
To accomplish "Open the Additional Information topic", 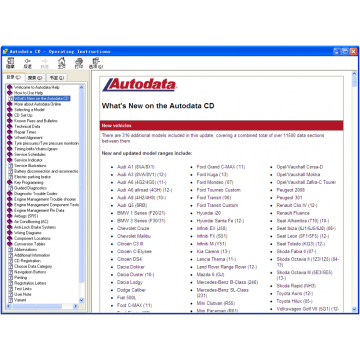I will click(x=32, y=255).
